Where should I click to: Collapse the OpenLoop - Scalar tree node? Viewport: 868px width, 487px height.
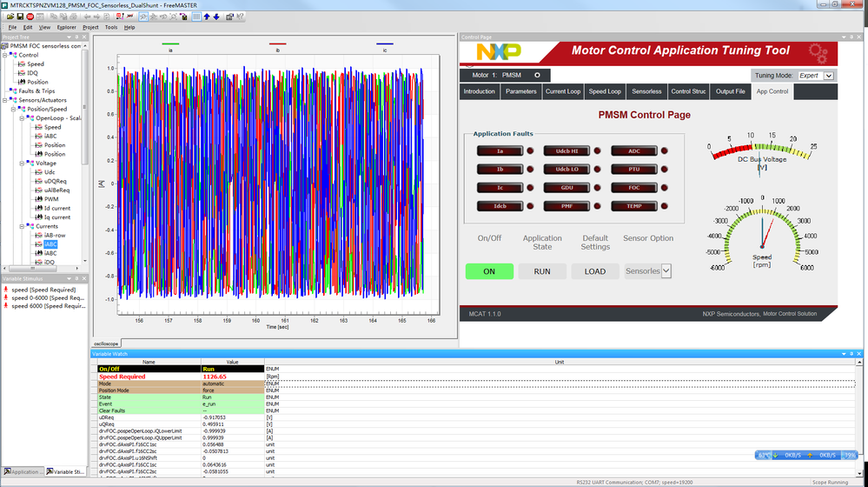coord(22,118)
